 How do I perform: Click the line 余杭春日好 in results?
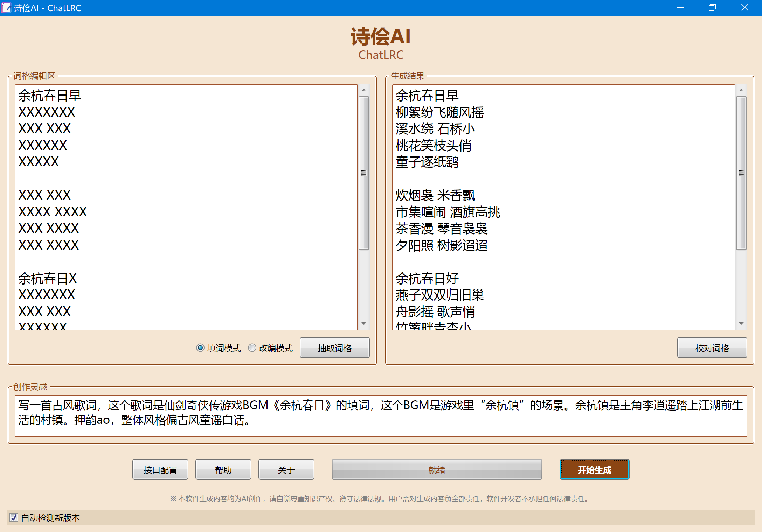[427, 279]
